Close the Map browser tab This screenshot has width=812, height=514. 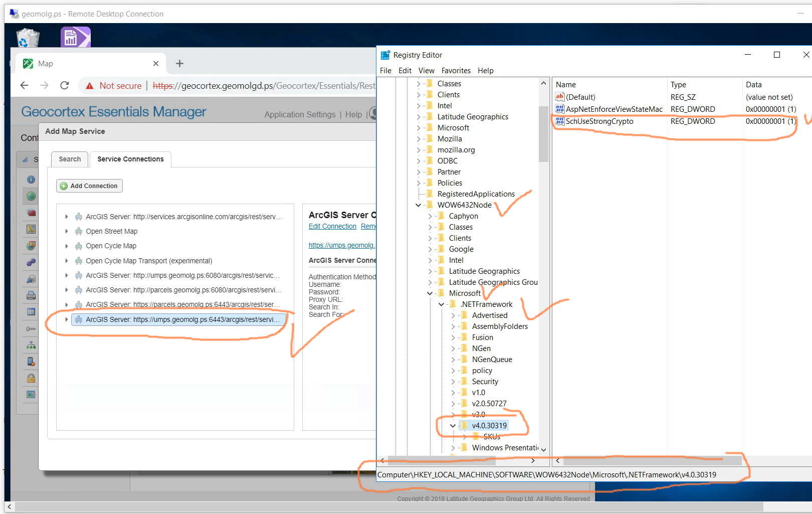coord(156,63)
